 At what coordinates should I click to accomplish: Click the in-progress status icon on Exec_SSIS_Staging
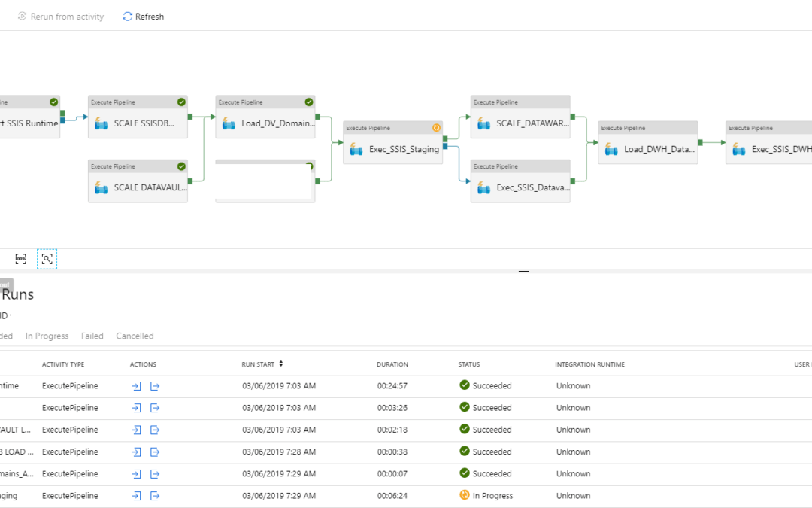click(436, 128)
